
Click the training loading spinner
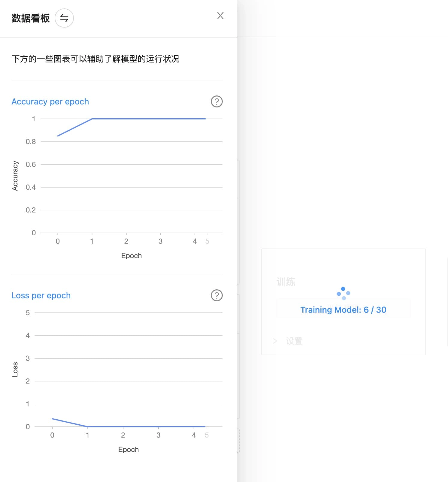[344, 293]
